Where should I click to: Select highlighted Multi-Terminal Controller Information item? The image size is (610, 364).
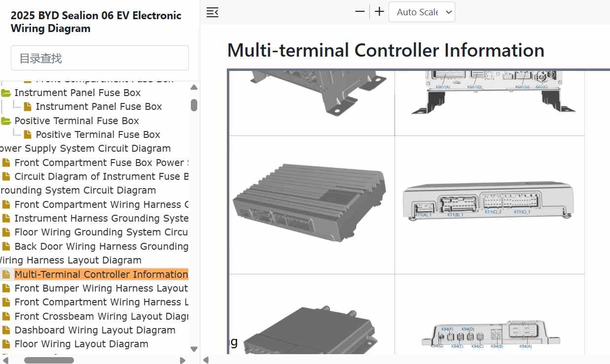pyautogui.click(x=101, y=274)
